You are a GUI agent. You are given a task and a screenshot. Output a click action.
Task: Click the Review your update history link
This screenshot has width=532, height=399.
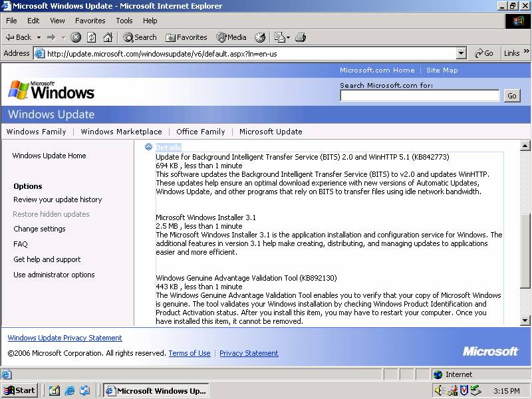coord(58,199)
